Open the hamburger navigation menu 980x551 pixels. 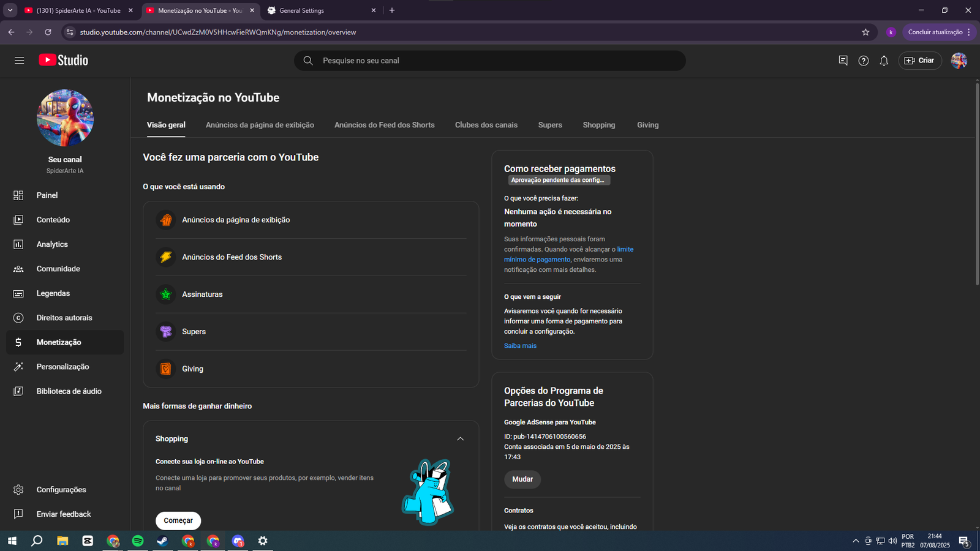pos(19,61)
